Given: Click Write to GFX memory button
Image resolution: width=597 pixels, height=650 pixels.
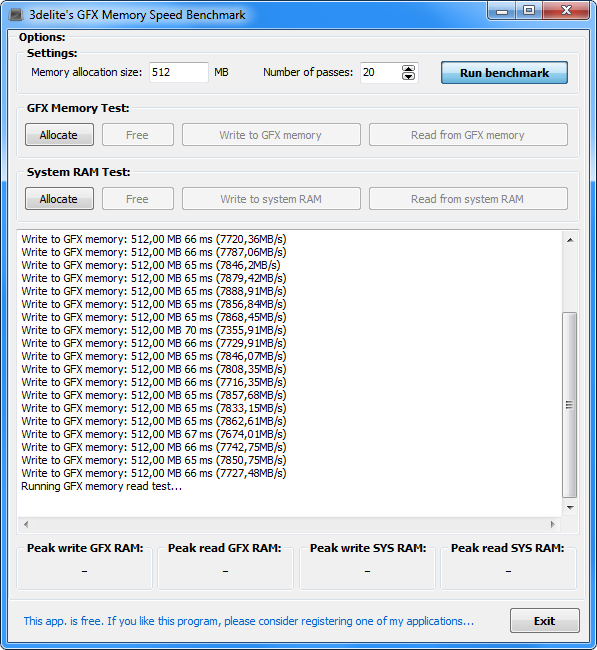Looking at the screenshot, I should click(x=271, y=135).
